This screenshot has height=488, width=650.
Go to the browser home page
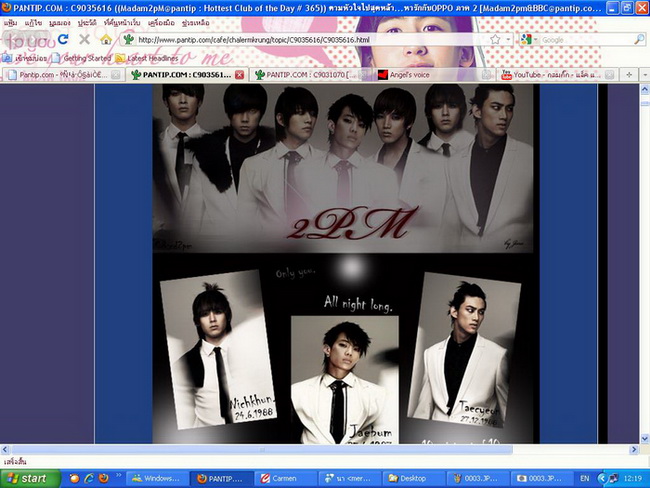(106, 40)
